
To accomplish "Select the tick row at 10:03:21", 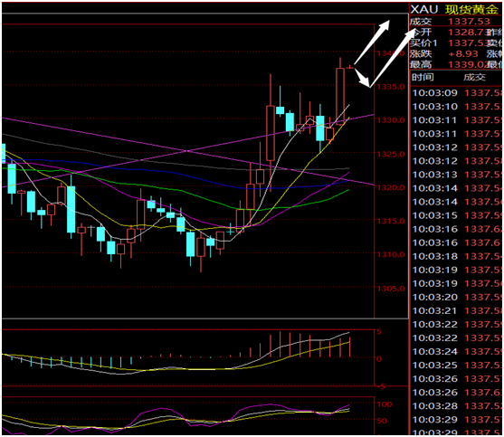I will point(457,310).
